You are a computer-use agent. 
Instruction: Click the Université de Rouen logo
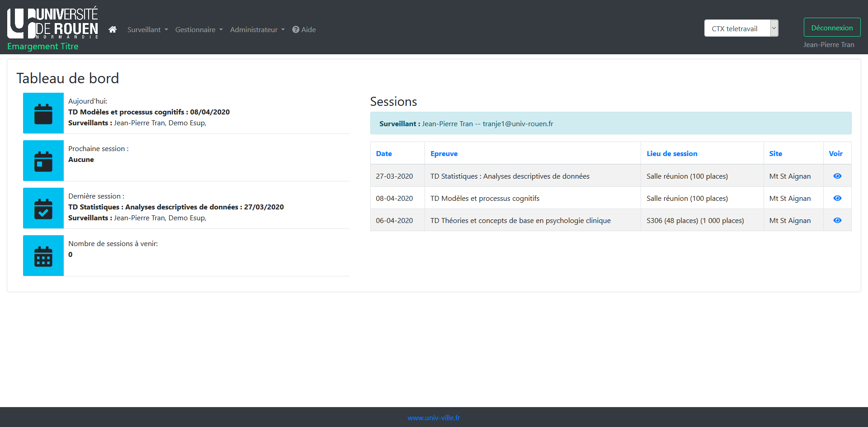pyautogui.click(x=52, y=23)
